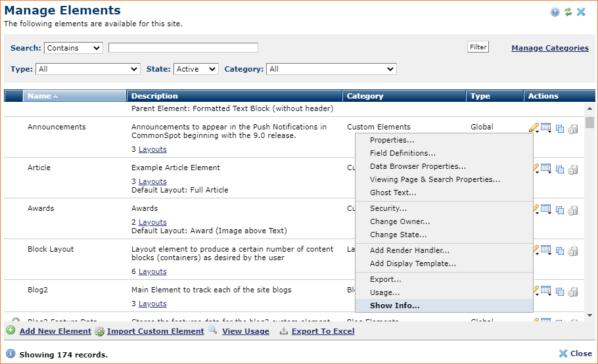This screenshot has width=598, height=364.
Task: Open the View Usage link
Action: [246, 331]
